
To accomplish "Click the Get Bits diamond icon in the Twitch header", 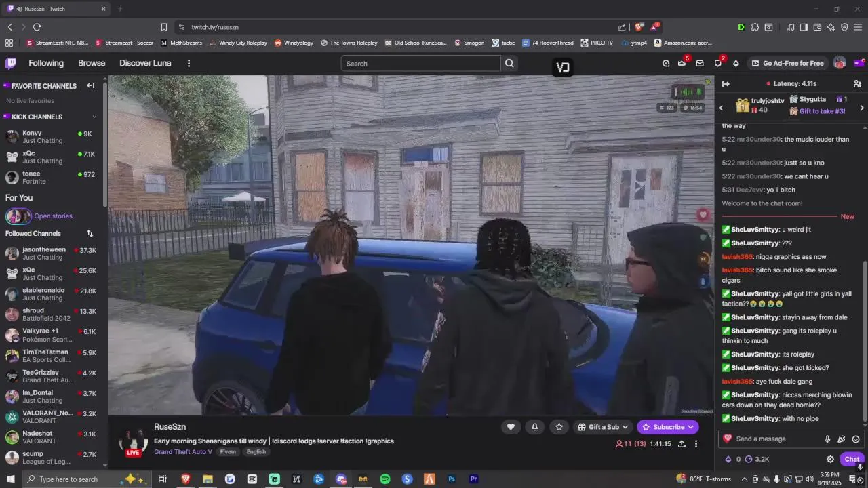I will 736,63.
